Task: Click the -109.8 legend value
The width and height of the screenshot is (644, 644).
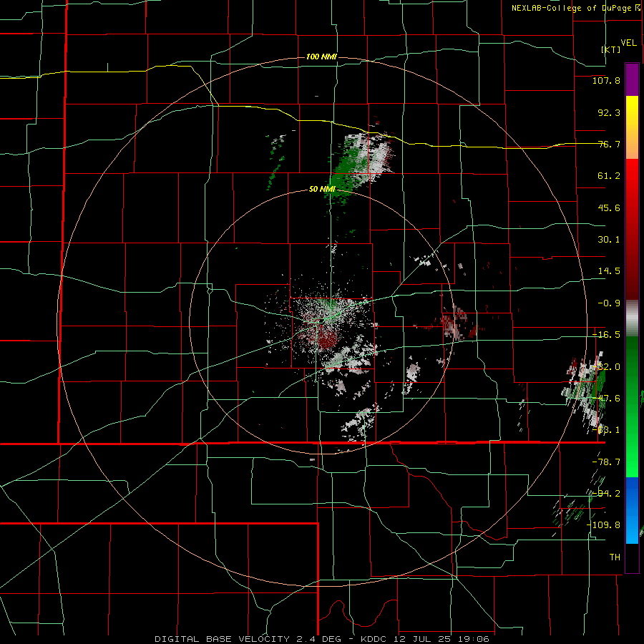Action: [x=603, y=525]
